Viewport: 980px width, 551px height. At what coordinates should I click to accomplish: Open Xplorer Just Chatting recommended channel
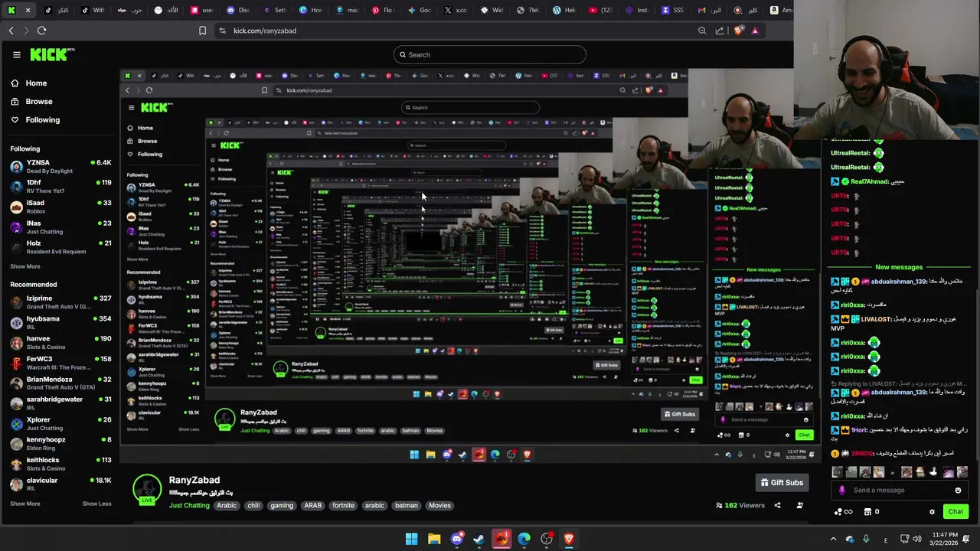tap(61, 423)
